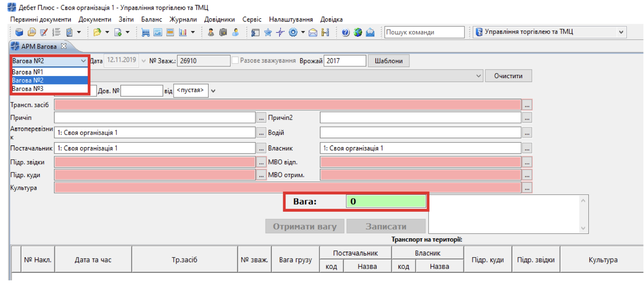Click the shopping cart toolbar icon
Viewport: 644px width, 287px height.
tap(146, 33)
